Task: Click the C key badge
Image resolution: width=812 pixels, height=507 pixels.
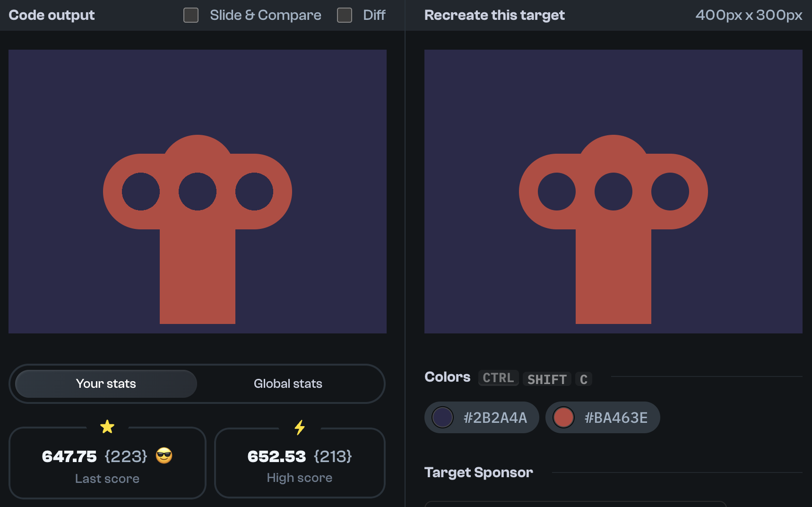Action: click(584, 379)
